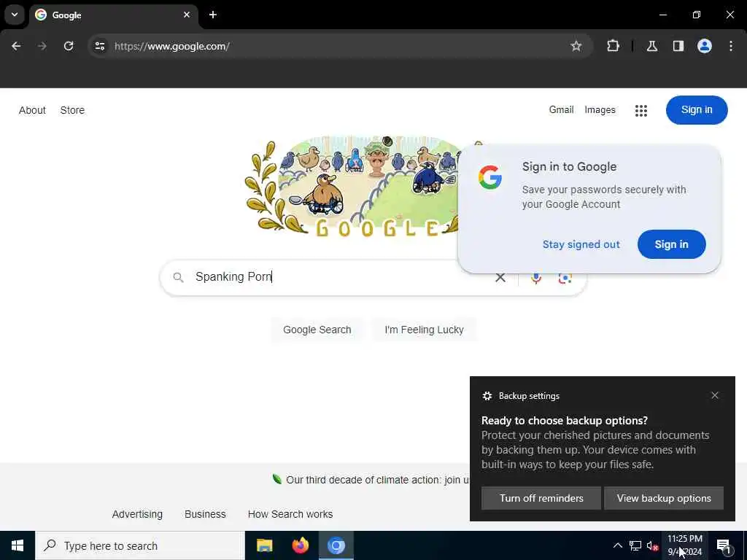Open Firefox from the taskbar

300,545
